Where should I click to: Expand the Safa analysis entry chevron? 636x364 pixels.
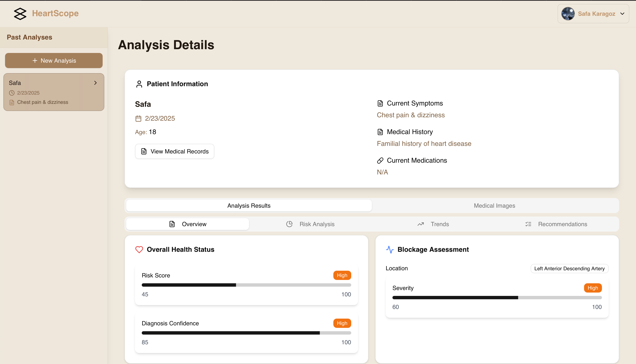click(x=95, y=83)
